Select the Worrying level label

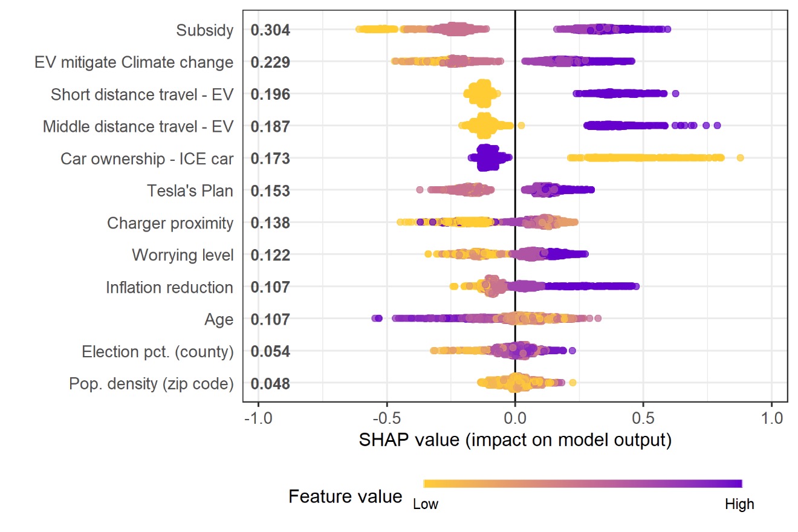point(183,255)
